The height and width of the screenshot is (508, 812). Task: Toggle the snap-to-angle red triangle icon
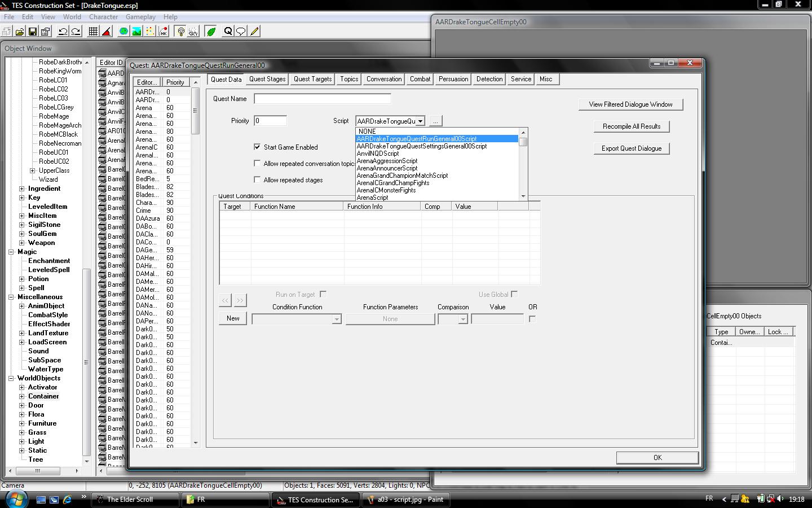click(x=106, y=32)
